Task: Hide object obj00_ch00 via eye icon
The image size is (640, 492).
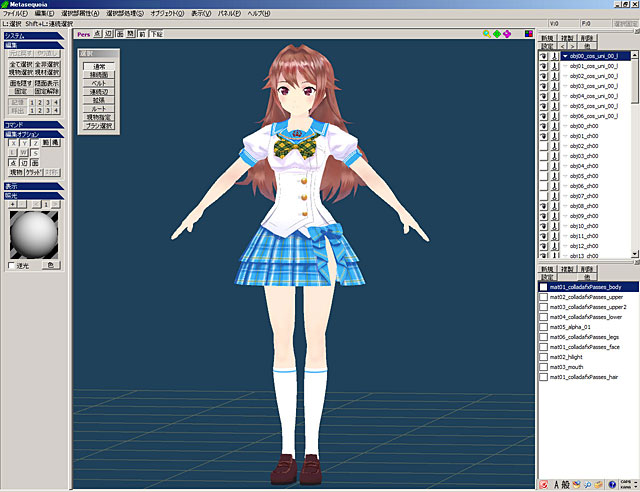Action: [544, 126]
